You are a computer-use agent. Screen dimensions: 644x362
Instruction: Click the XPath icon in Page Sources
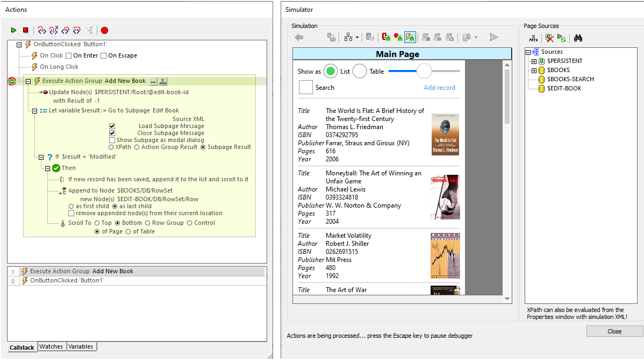pyautogui.click(x=533, y=38)
